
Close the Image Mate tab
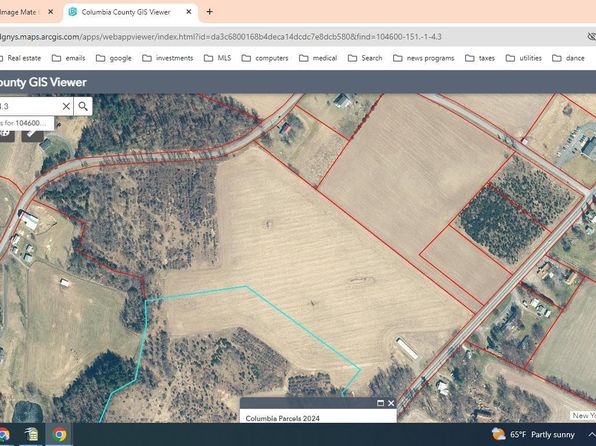tap(50, 12)
